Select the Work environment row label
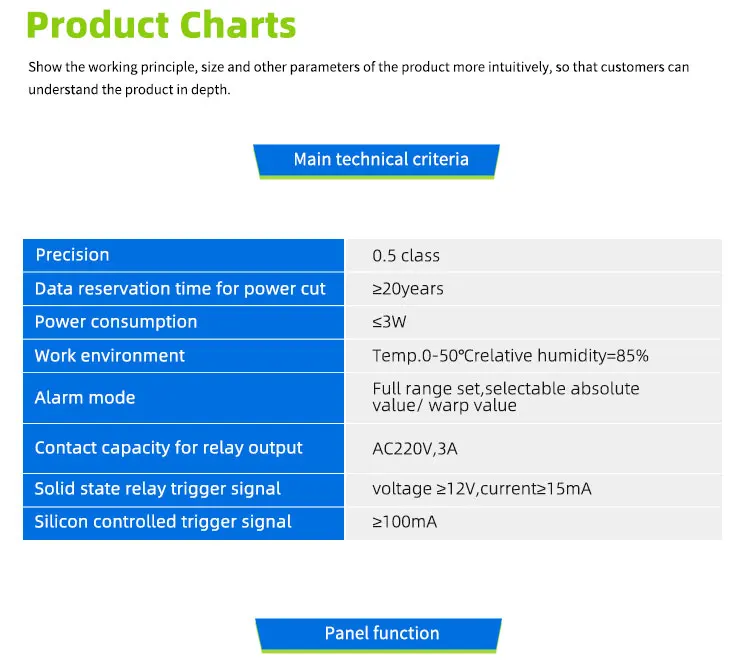The image size is (750, 668). (x=110, y=356)
